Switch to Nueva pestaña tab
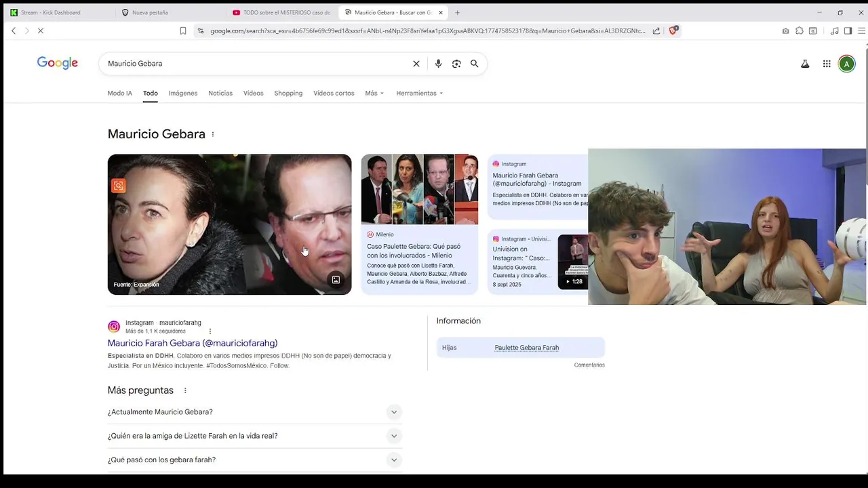 (x=168, y=12)
